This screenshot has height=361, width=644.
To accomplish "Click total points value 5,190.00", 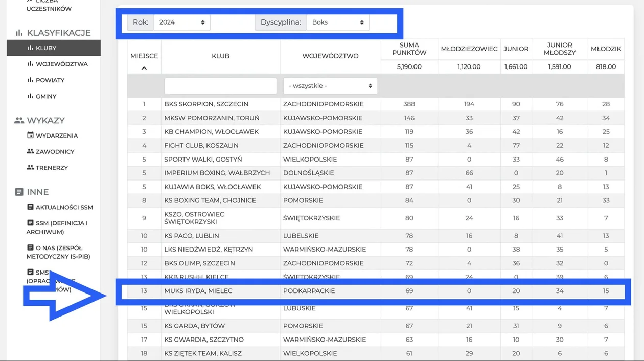I will point(409,67).
